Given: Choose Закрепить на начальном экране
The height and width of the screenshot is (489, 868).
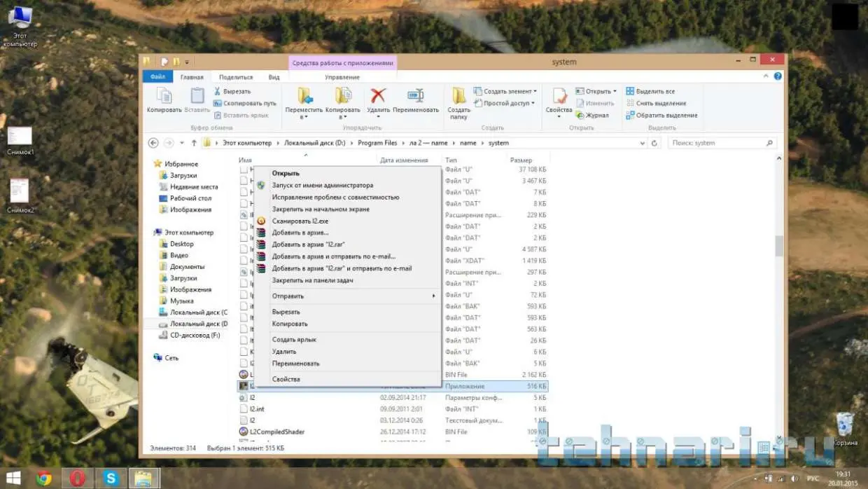Looking at the screenshot, I should coord(348,209).
